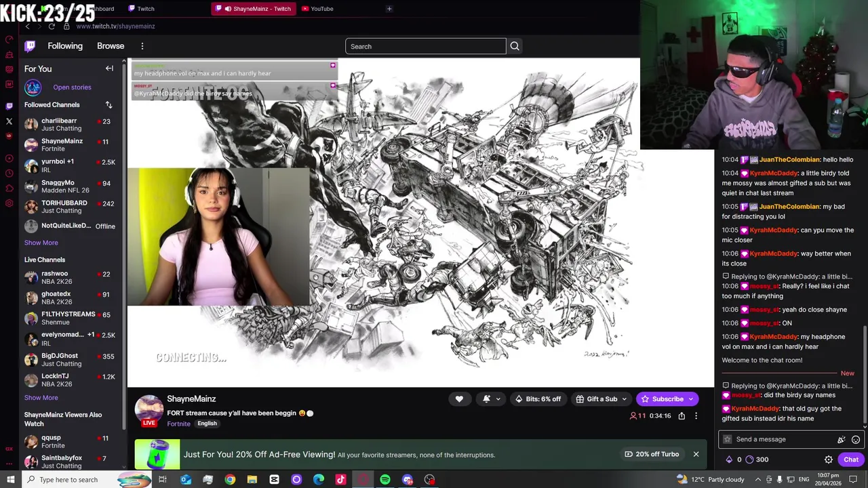Share the stream
The width and height of the screenshot is (868, 488).
682,416
